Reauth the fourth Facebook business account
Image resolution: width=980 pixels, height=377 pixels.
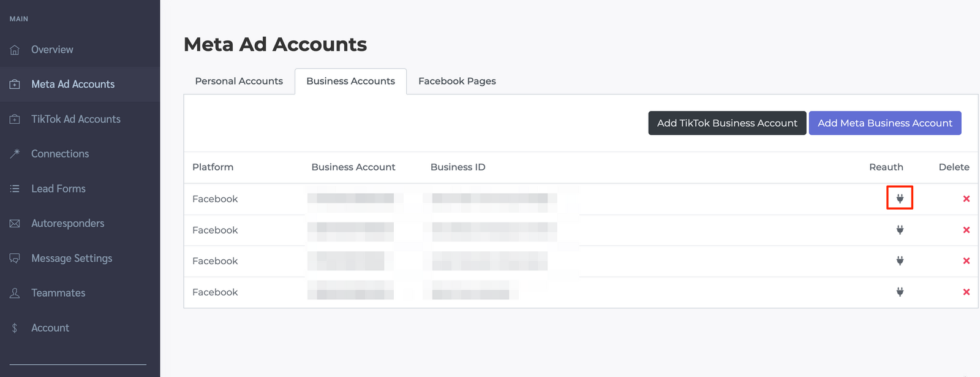pos(900,292)
